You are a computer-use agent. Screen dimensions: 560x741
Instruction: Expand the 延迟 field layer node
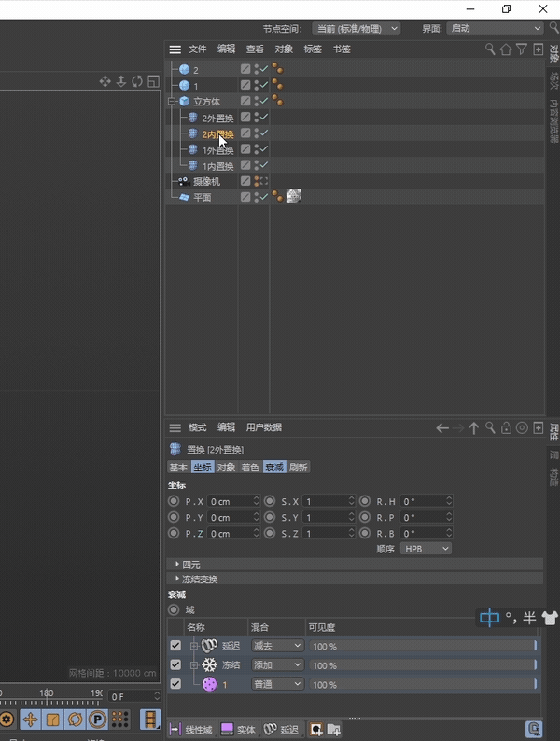(x=194, y=646)
